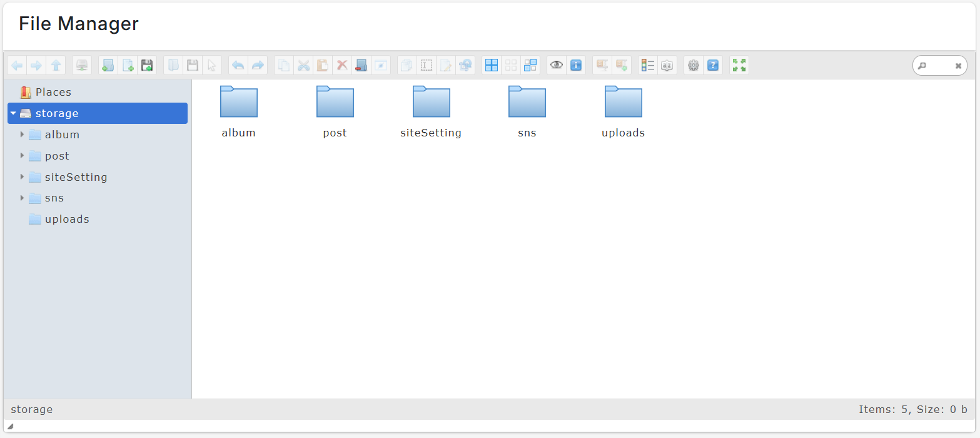Toggle between list and icon view

(x=648, y=65)
